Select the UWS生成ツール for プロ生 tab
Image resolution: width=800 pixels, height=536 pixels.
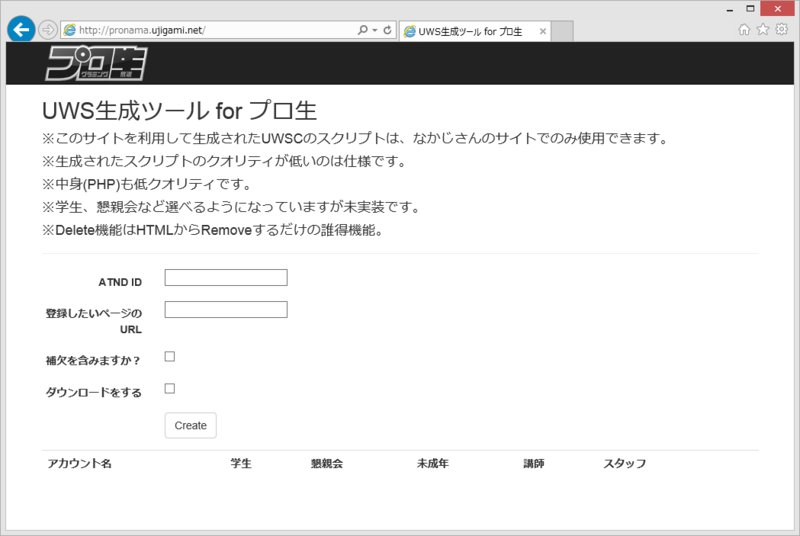475,32
